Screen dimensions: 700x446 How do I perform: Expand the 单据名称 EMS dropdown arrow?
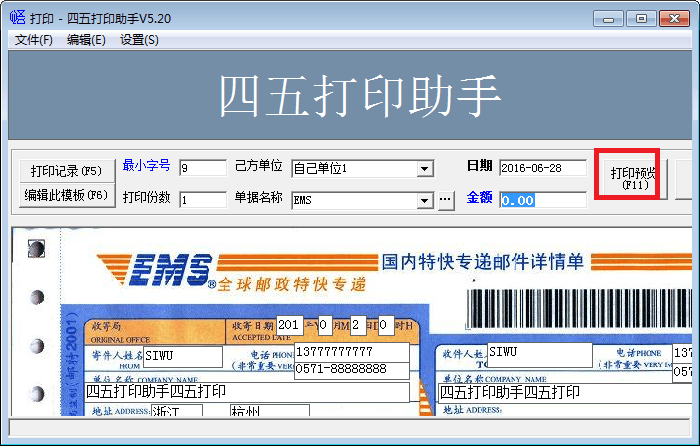(425, 200)
